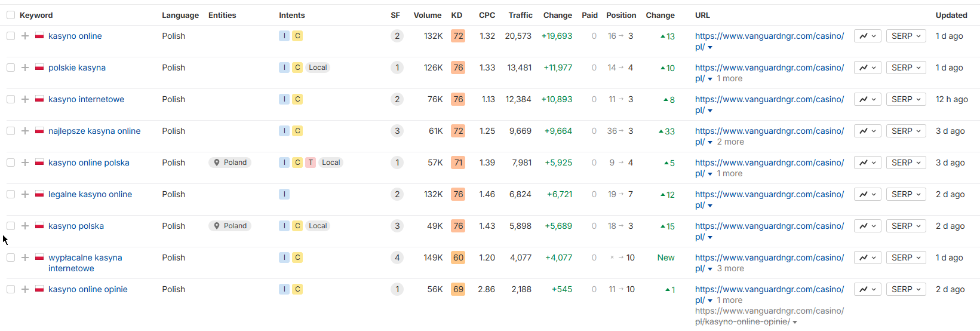Click SF count 4 for wypłacalne kasyna internetowe

tap(397, 258)
